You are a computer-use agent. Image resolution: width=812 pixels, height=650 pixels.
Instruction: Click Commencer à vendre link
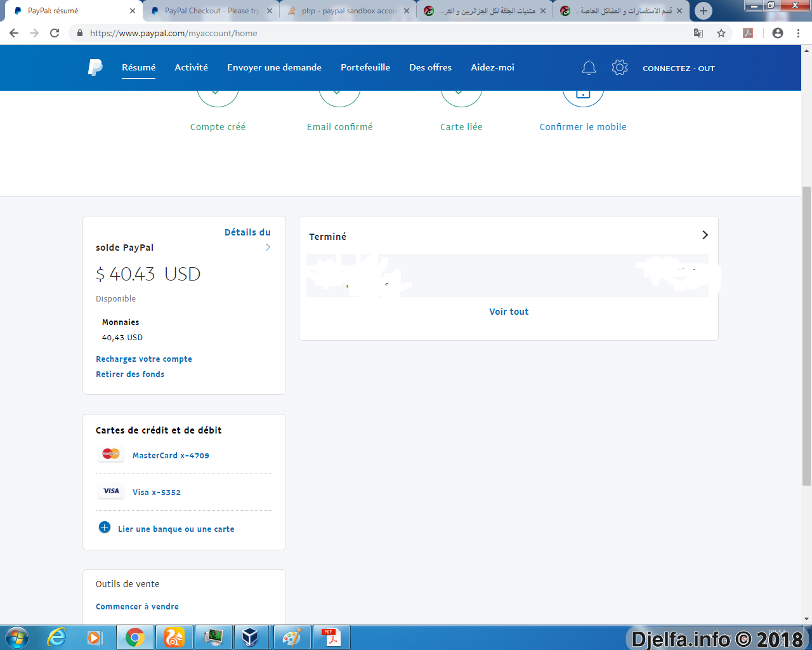click(x=137, y=607)
